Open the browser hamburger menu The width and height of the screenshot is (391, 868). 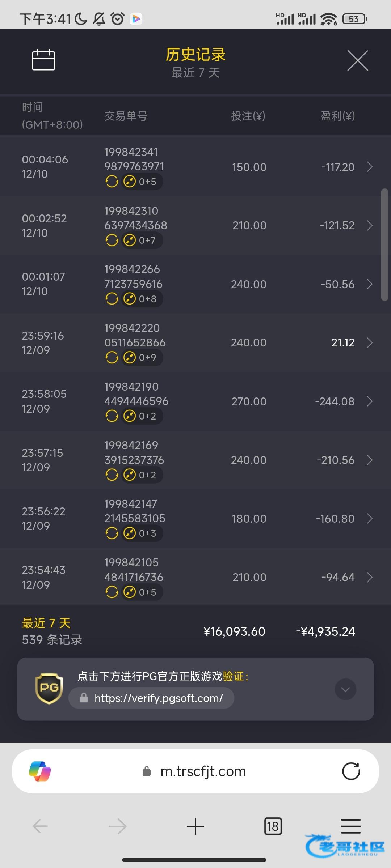coord(350,826)
